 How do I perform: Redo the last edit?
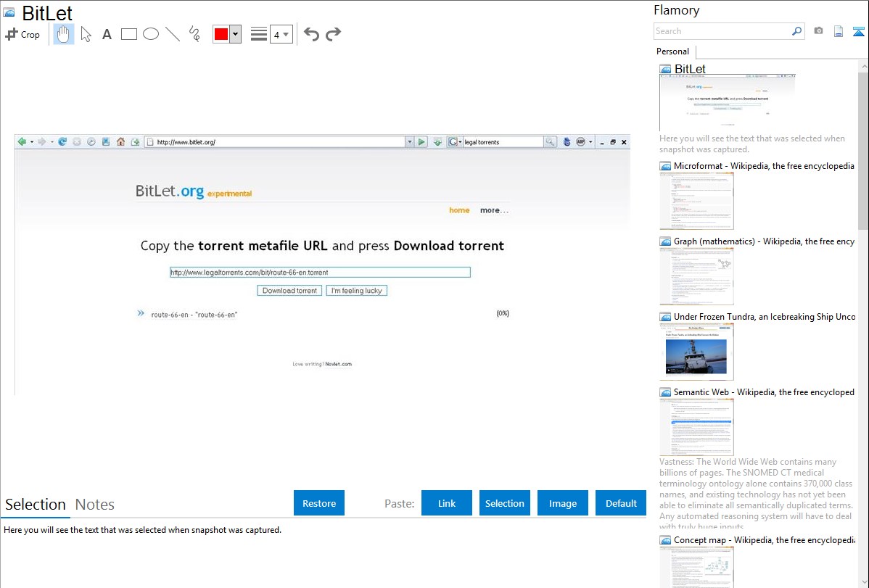[x=333, y=34]
